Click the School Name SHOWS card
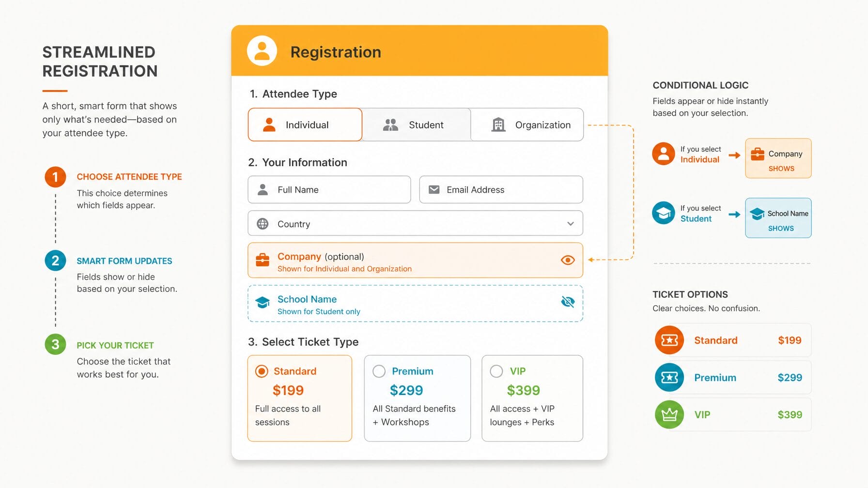868x488 pixels. [x=778, y=218]
